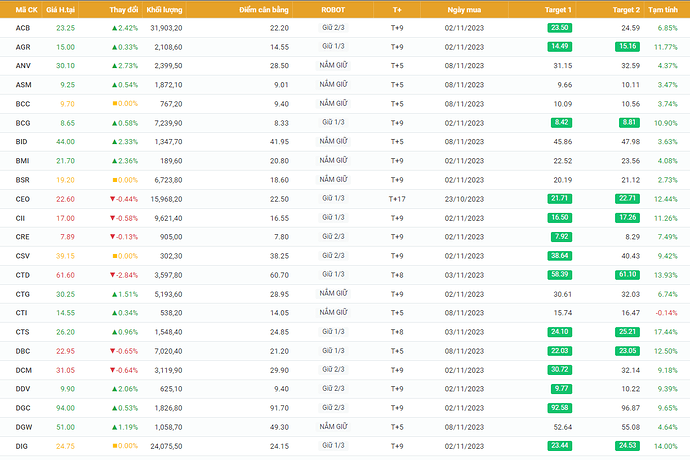This screenshot has width=690, height=460.
Task: Sort table by Tạm tính column header
Action: tap(662, 9)
